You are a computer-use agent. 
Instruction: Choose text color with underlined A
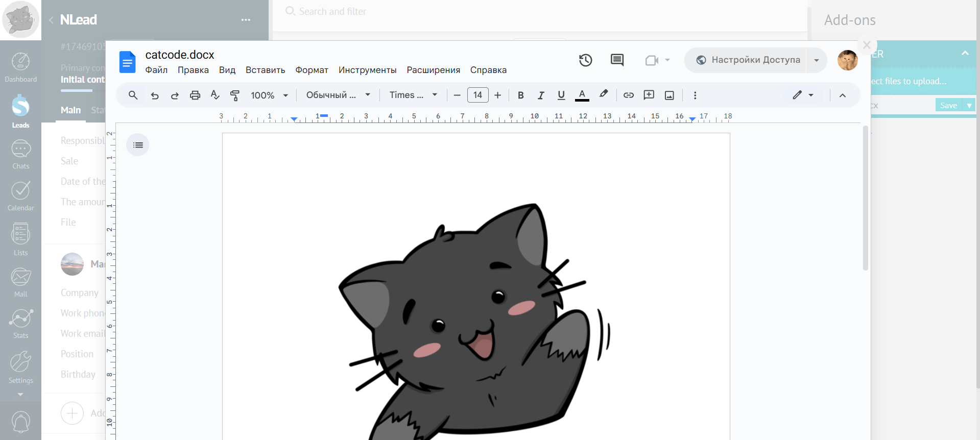(x=582, y=95)
